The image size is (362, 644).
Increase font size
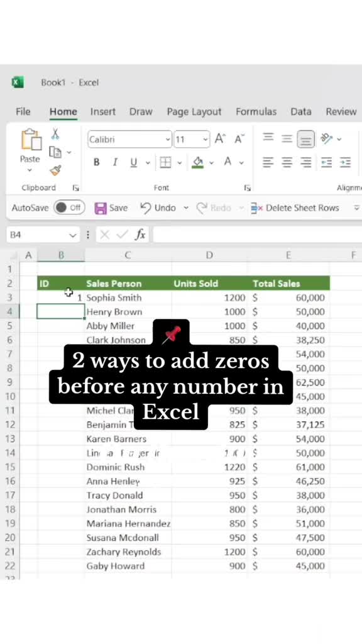point(220,139)
